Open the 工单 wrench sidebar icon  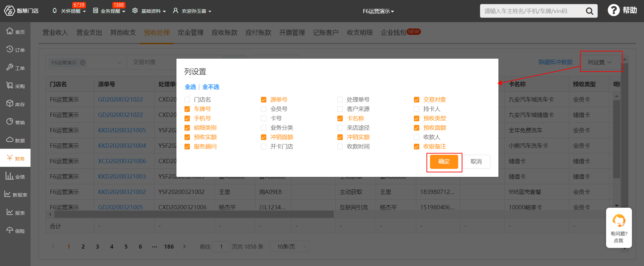10,67
